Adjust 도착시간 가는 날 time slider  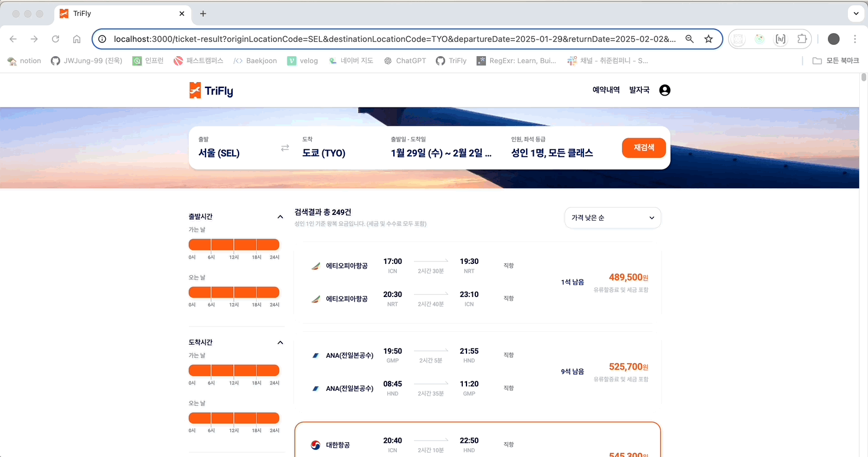pos(234,371)
